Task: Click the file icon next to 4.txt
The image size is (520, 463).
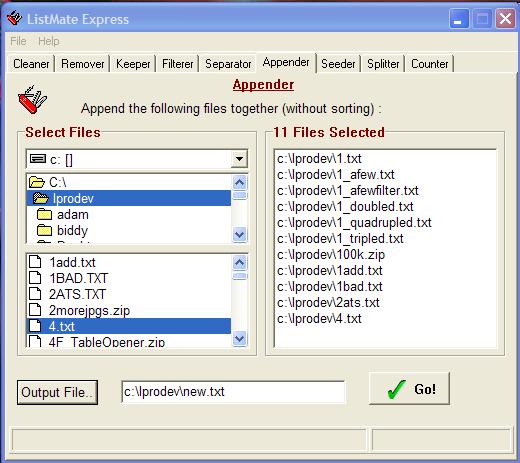Action: coord(35,326)
